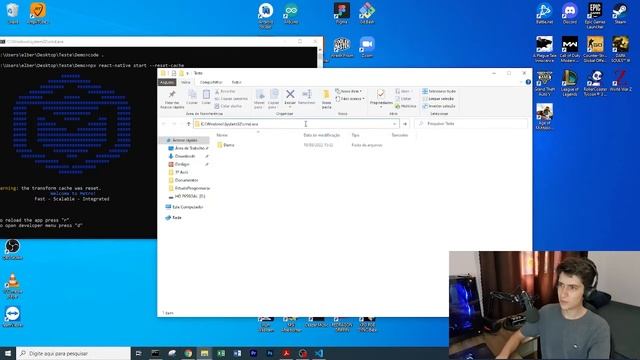Open the Grand Theft Auto V shortcut
This screenshot has height=360, width=640.
click(x=544, y=83)
